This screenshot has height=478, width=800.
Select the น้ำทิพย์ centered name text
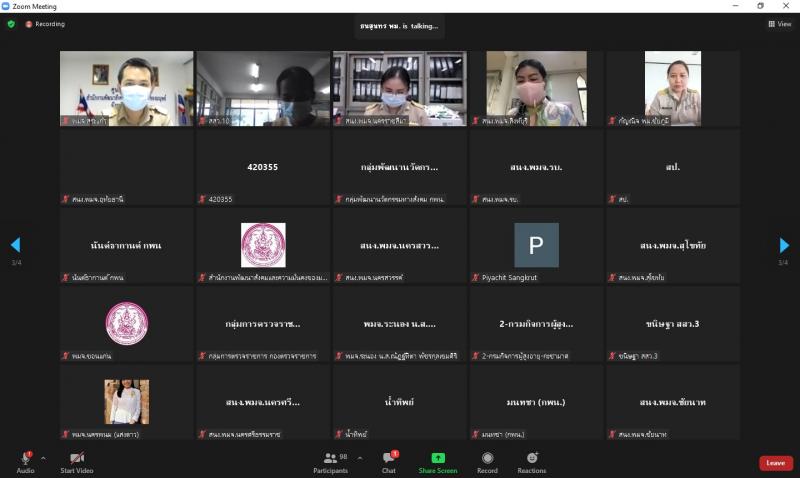[x=399, y=402]
